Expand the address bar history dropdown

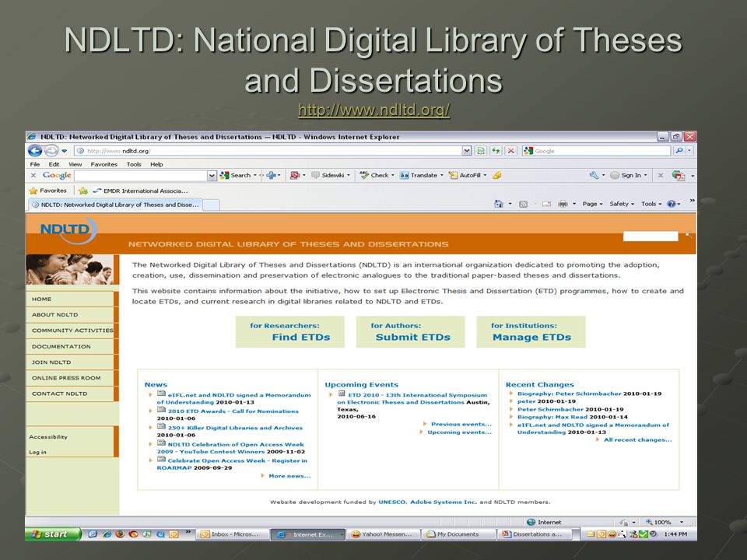(x=467, y=151)
